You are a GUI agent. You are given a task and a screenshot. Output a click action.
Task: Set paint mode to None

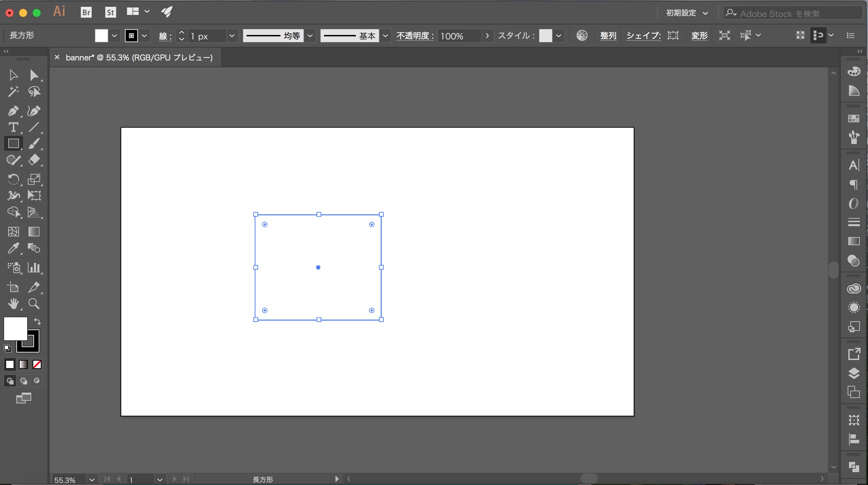37,364
